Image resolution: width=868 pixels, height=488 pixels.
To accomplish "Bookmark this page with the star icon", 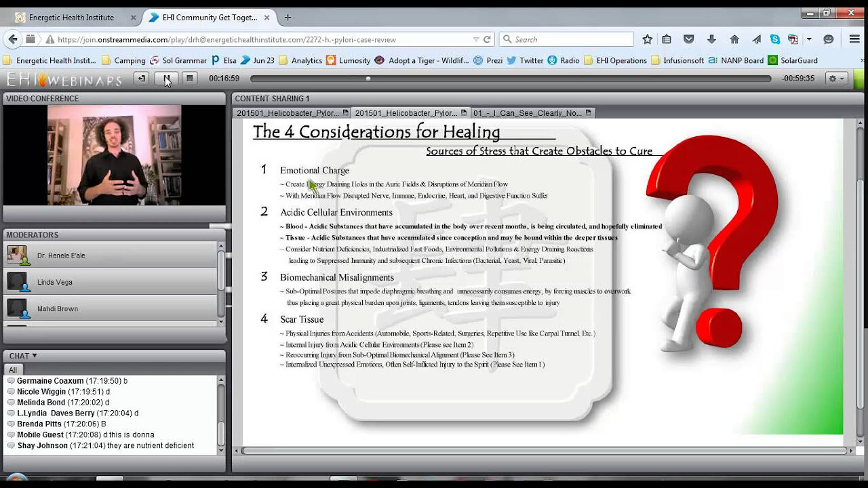I will coord(647,39).
